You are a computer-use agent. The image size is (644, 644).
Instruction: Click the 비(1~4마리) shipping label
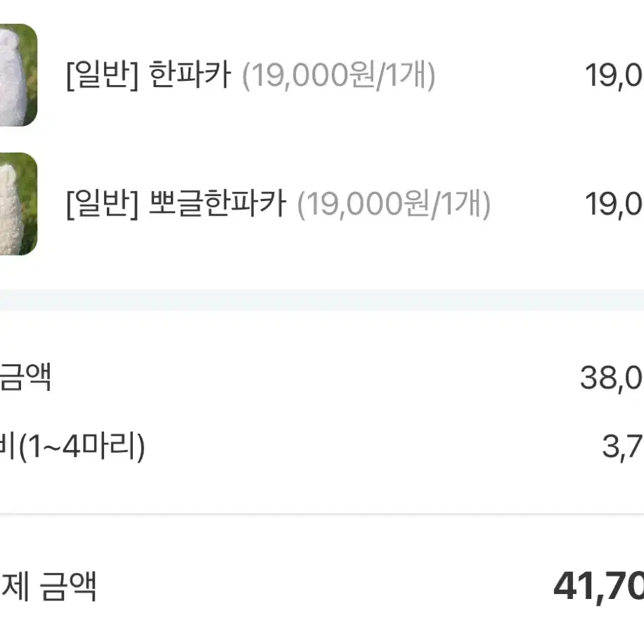click(72, 446)
